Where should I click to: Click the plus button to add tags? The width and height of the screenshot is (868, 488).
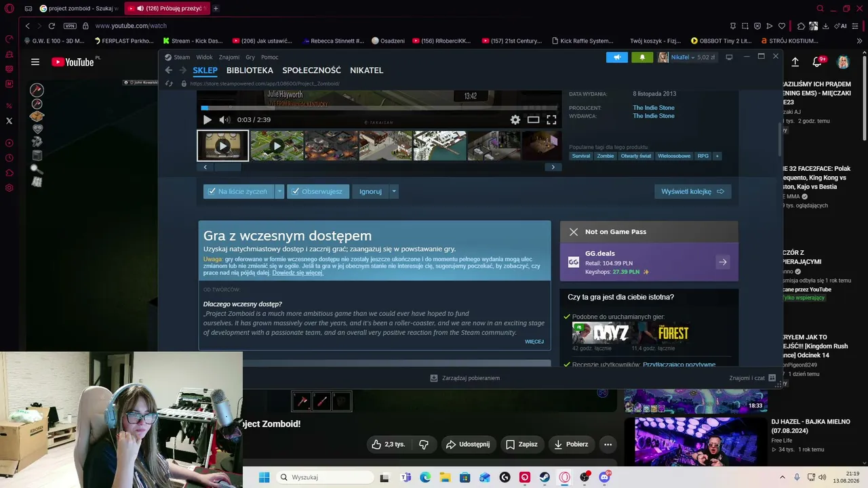[x=717, y=156]
